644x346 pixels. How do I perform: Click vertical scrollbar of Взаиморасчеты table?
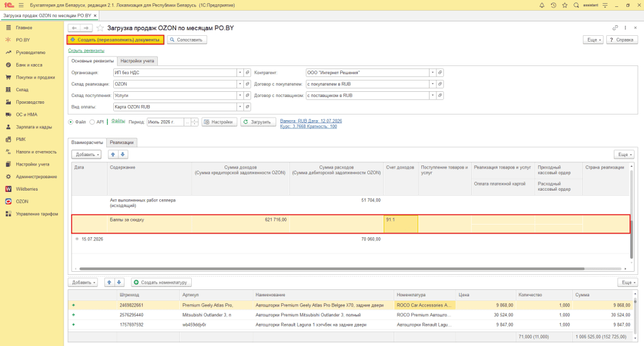[632, 239]
